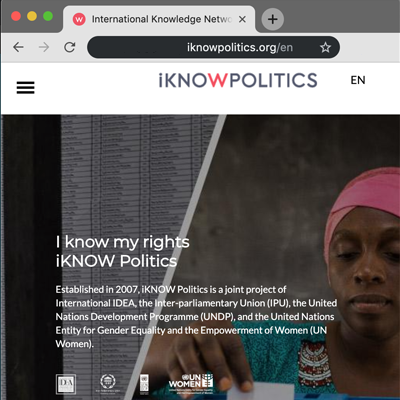The width and height of the screenshot is (400, 400).
Task: Click the iKNOWPOLITICS site logo
Action: (x=238, y=80)
